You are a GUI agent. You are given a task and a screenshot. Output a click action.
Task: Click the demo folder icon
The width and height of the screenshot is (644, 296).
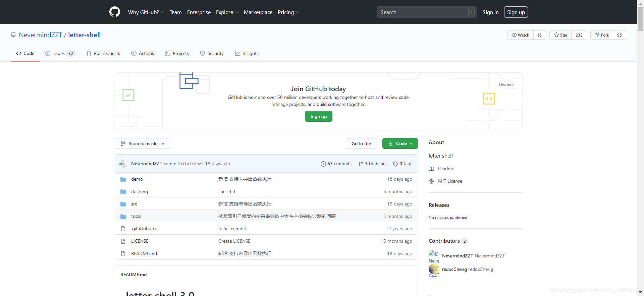coord(123,179)
